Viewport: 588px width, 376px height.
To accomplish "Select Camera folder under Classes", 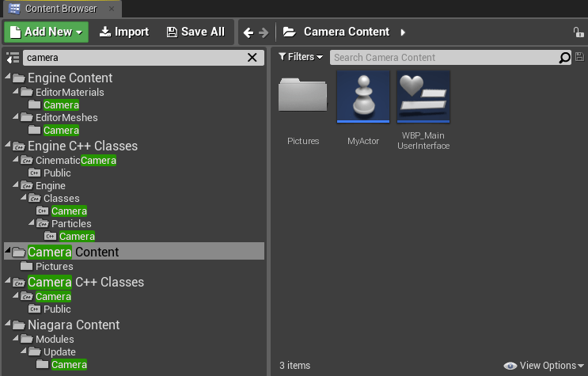I will tap(70, 211).
